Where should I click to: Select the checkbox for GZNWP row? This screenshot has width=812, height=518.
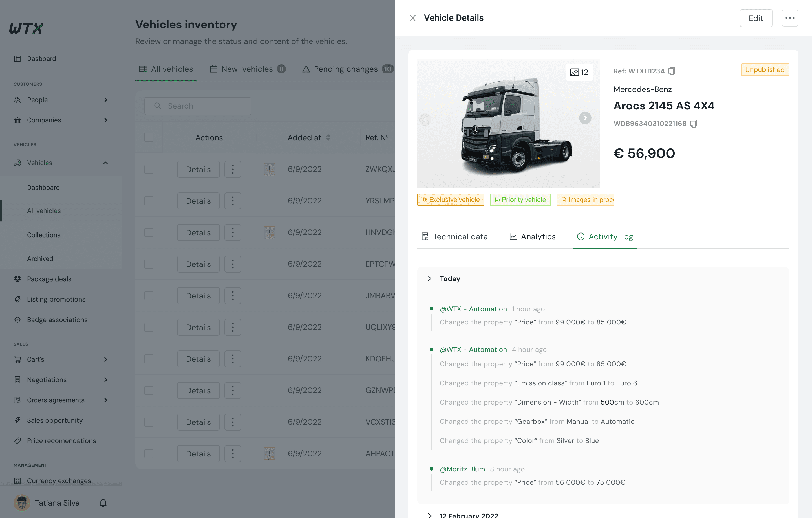149,390
